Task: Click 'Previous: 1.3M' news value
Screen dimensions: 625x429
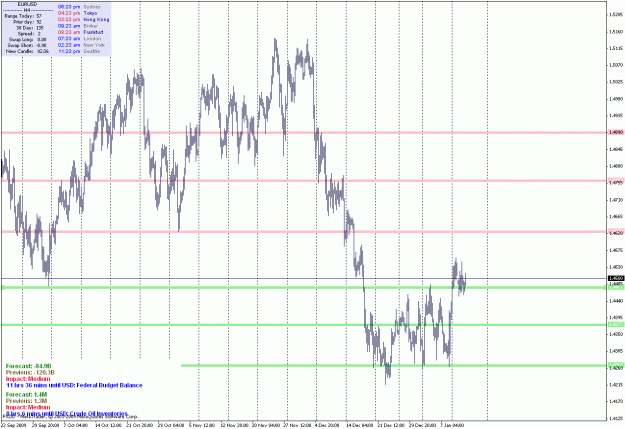Action: tap(26, 401)
